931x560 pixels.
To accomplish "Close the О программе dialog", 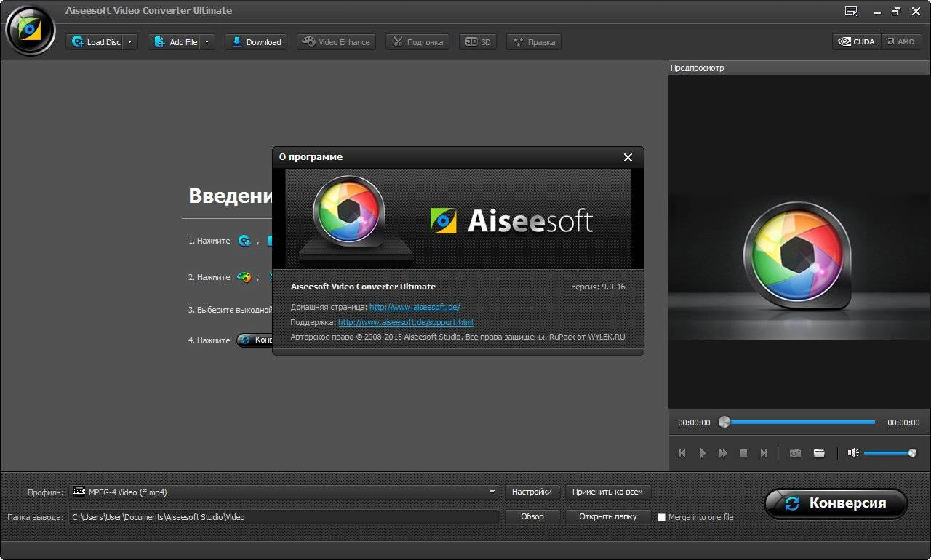I will pyautogui.click(x=628, y=157).
